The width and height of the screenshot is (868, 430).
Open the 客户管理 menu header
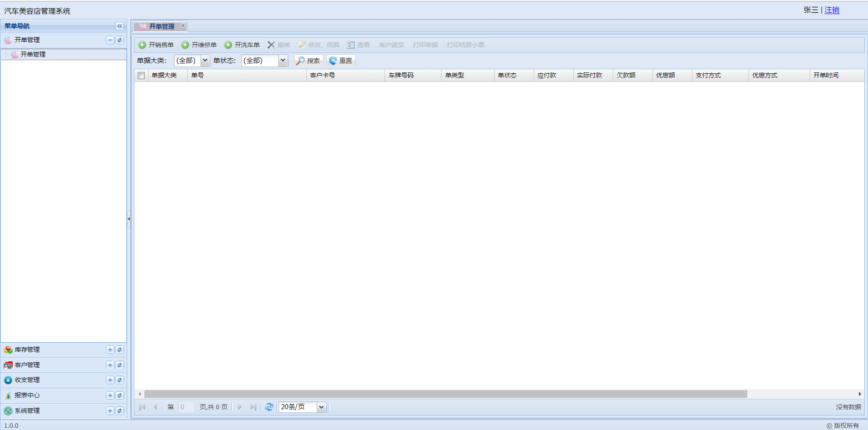[x=64, y=365]
